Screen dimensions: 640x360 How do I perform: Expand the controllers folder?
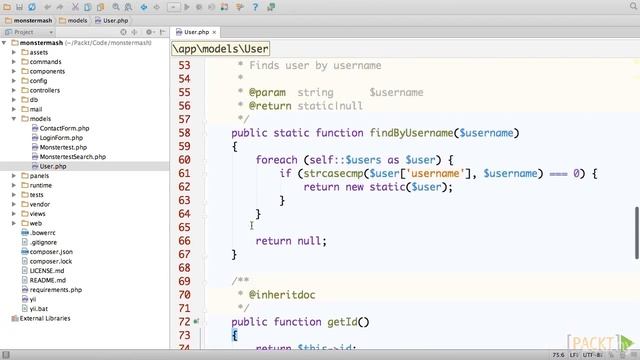click(x=14, y=90)
